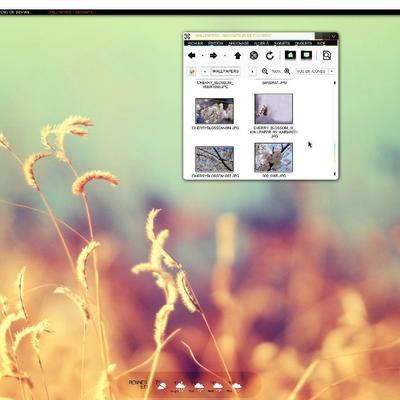
Task: Click the third forecast day cloud icon
Action: click(x=199, y=386)
